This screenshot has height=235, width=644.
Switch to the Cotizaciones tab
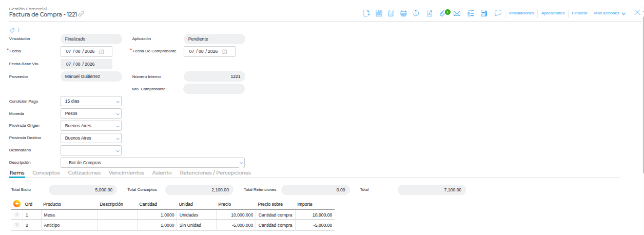(x=84, y=173)
